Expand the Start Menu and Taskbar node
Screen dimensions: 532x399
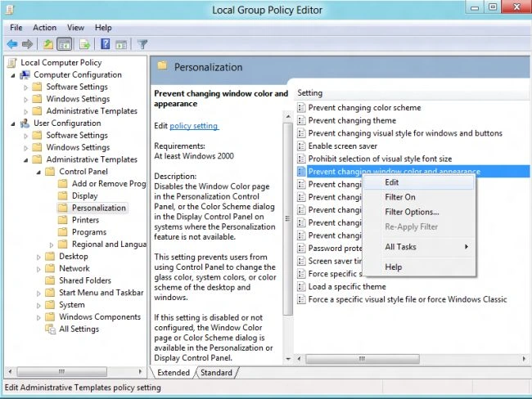pyautogui.click(x=38, y=294)
